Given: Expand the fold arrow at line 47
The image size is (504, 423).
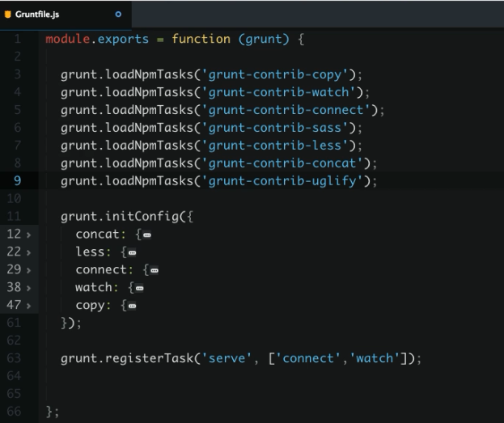Looking at the screenshot, I should click(28, 306).
